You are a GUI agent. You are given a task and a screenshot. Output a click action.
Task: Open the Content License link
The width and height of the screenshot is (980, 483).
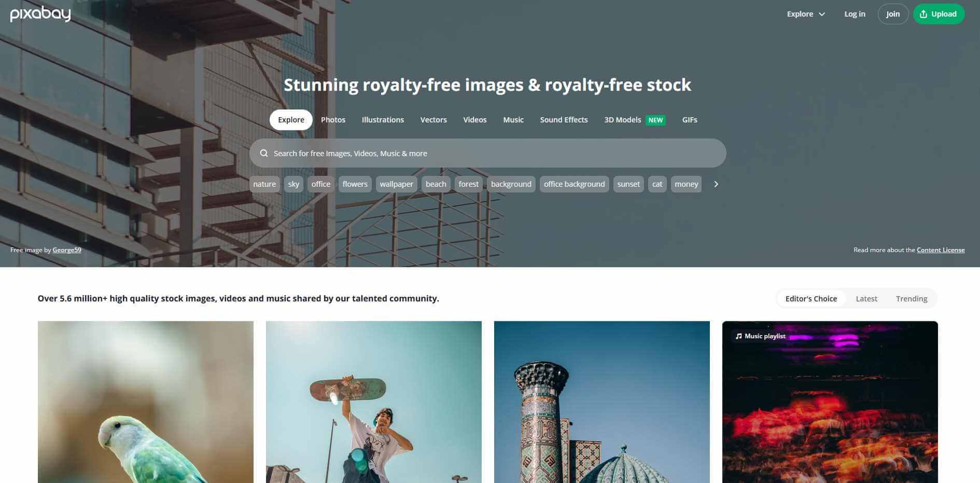click(x=941, y=250)
